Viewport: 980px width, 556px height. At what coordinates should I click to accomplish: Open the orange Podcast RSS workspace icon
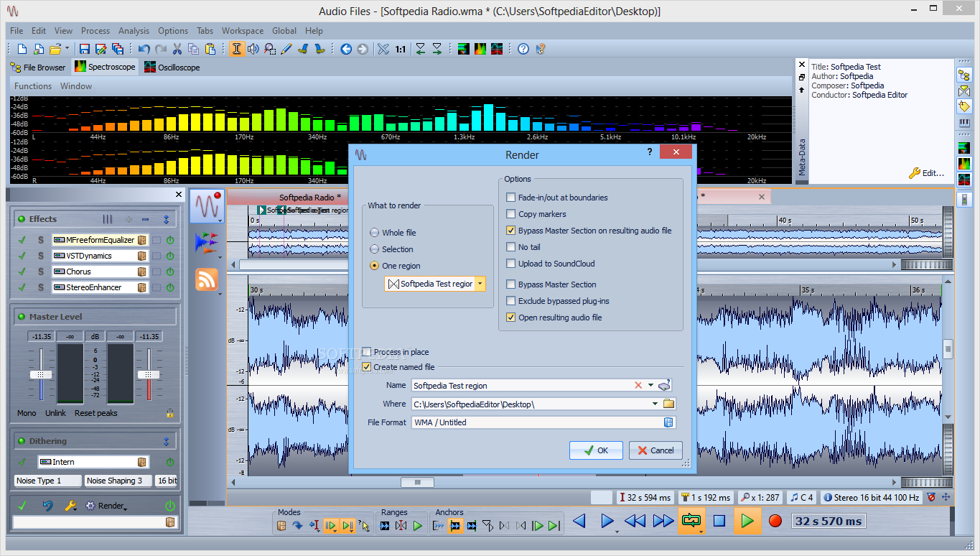click(x=207, y=279)
